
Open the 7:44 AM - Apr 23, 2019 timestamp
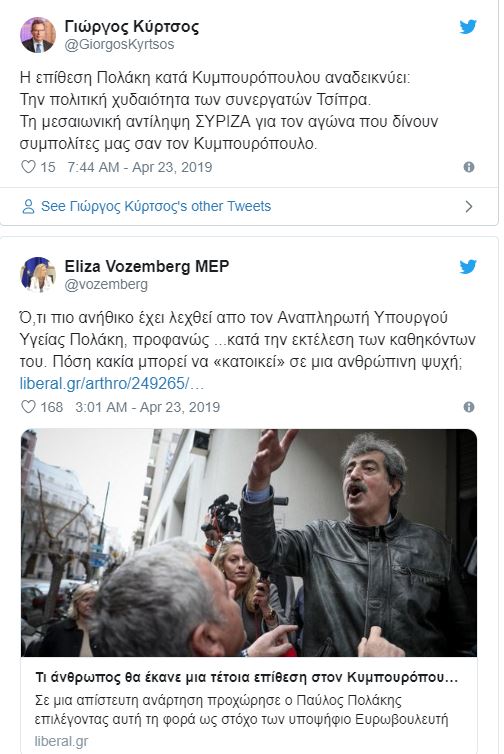tap(139, 167)
